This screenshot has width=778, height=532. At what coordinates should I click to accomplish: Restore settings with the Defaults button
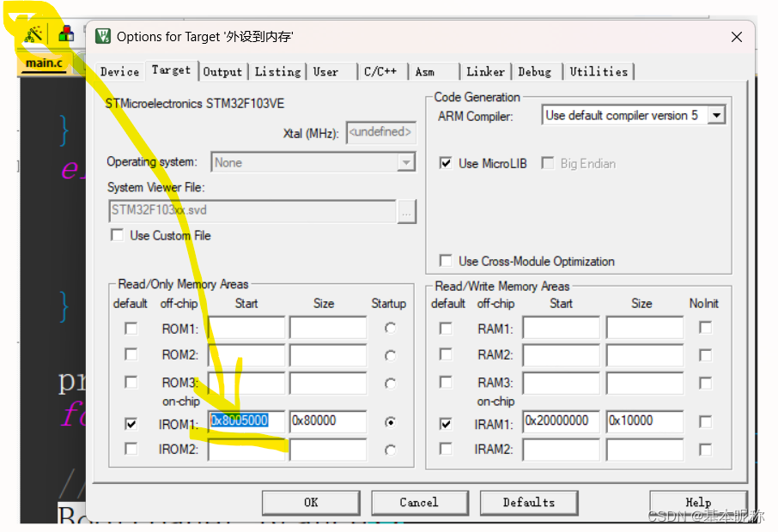[x=529, y=503]
